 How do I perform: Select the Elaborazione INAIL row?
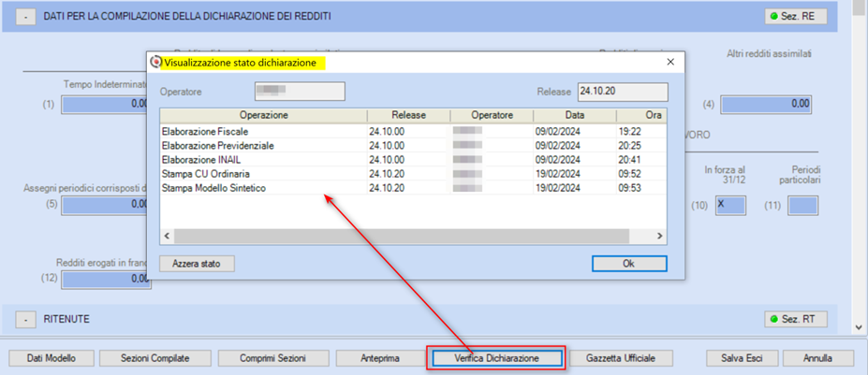point(414,160)
